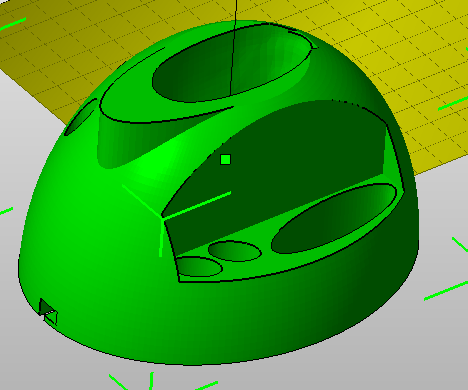Screen dimensions: 468x390
Task: Select the small arrow marker at dome base
Action: (48, 312)
